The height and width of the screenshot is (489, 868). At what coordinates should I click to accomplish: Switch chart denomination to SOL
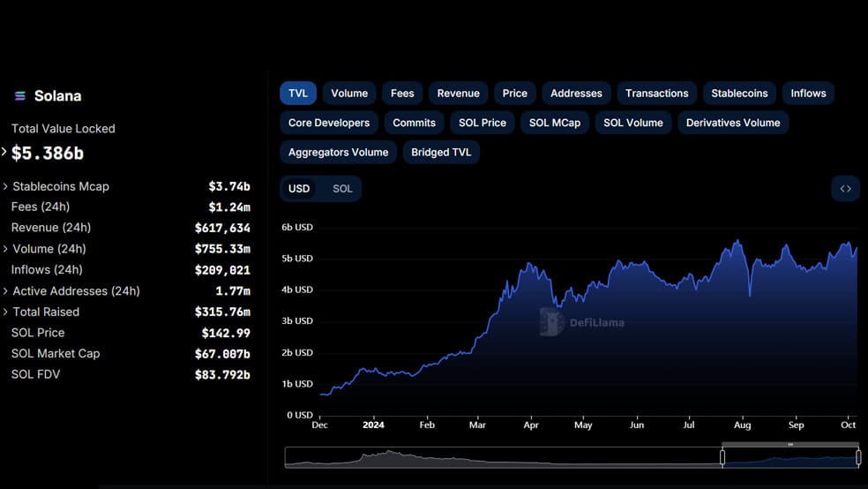tap(342, 189)
